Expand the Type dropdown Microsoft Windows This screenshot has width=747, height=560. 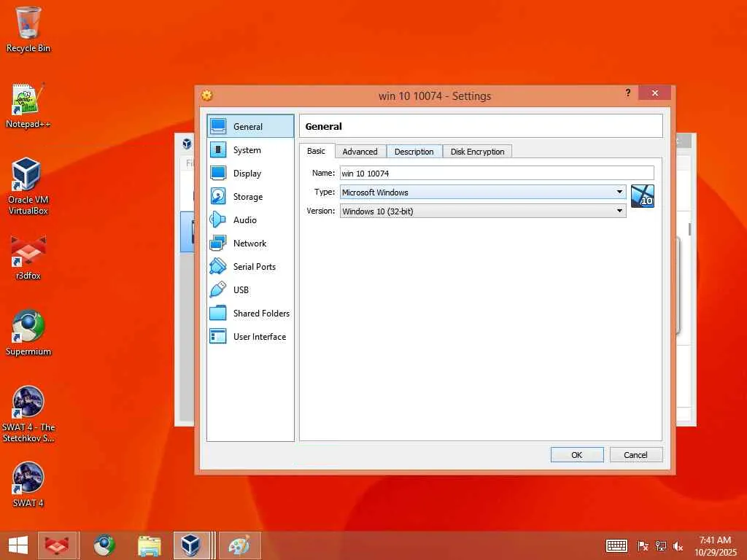click(x=483, y=192)
